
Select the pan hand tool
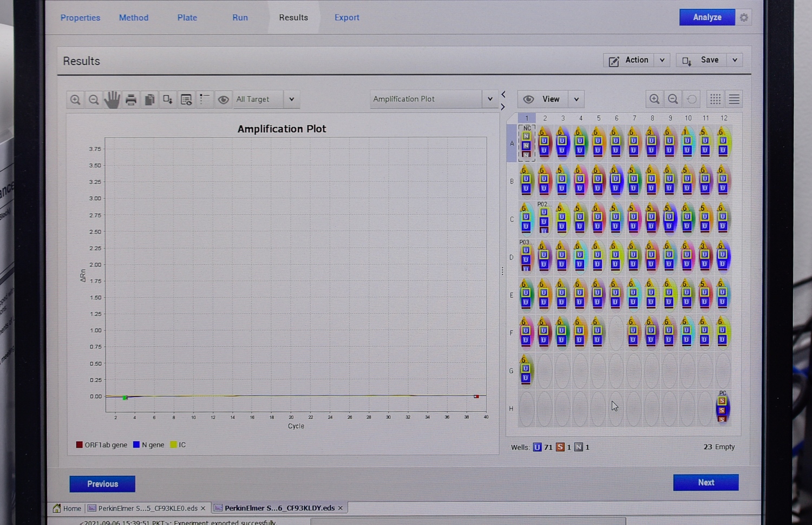pyautogui.click(x=112, y=100)
